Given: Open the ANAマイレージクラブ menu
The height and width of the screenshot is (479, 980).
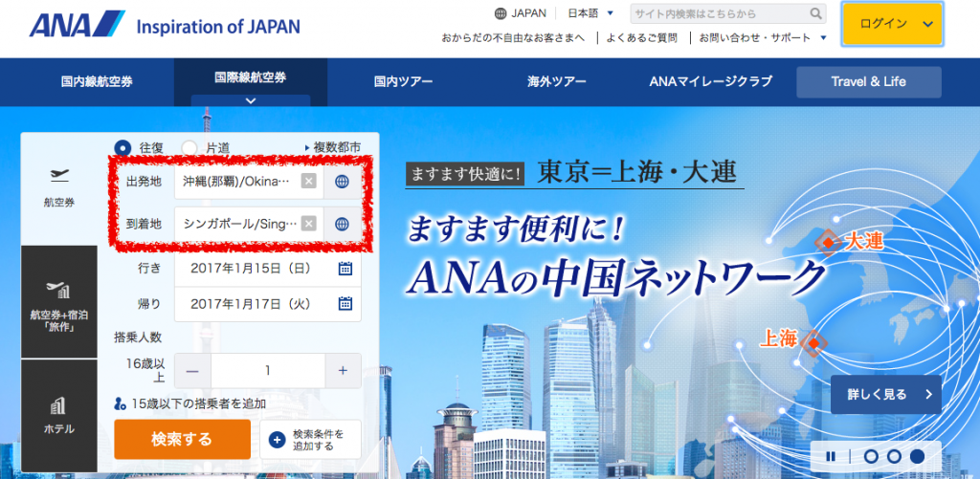Looking at the screenshot, I should (x=711, y=82).
